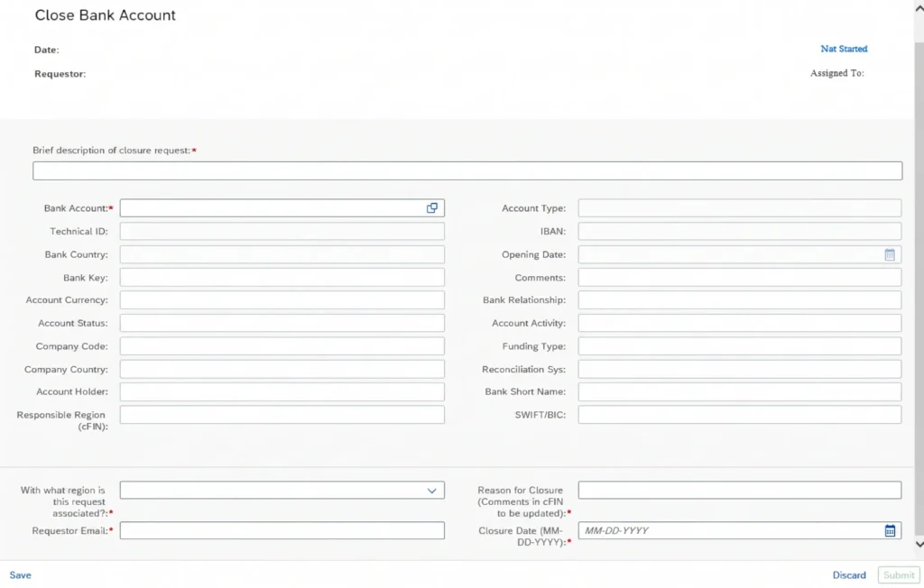Focus Brief description of closure request field

467,170
